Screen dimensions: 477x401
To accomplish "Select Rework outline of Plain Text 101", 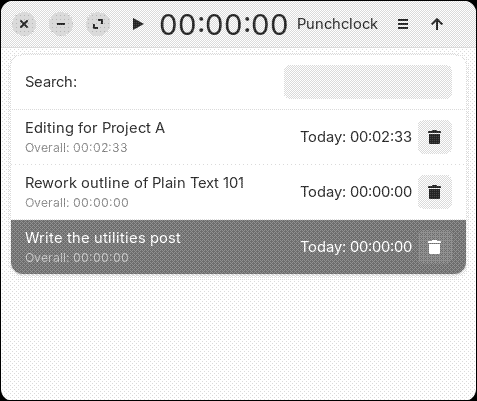I will click(x=238, y=192).
